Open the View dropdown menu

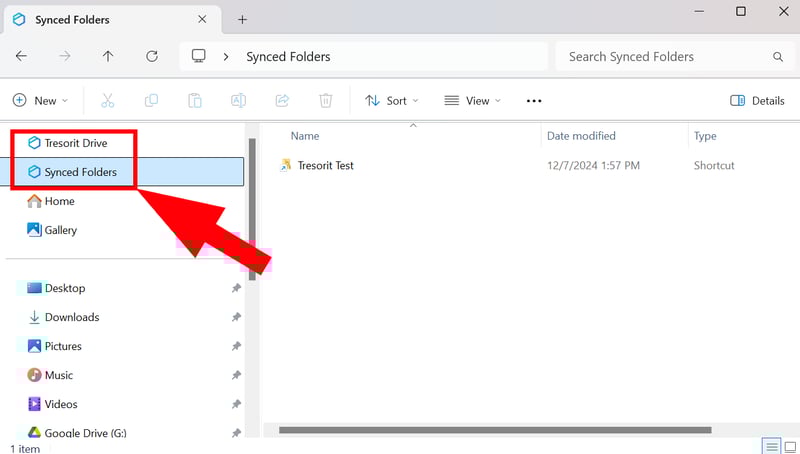click(x=472, y=100)
